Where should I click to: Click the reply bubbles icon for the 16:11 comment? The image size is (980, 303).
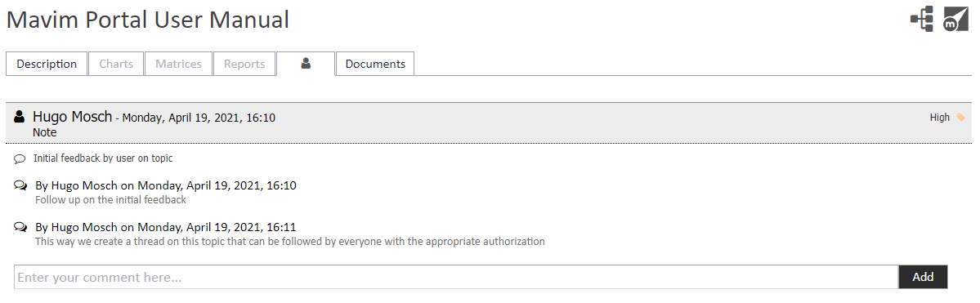[x=20, y=227]
